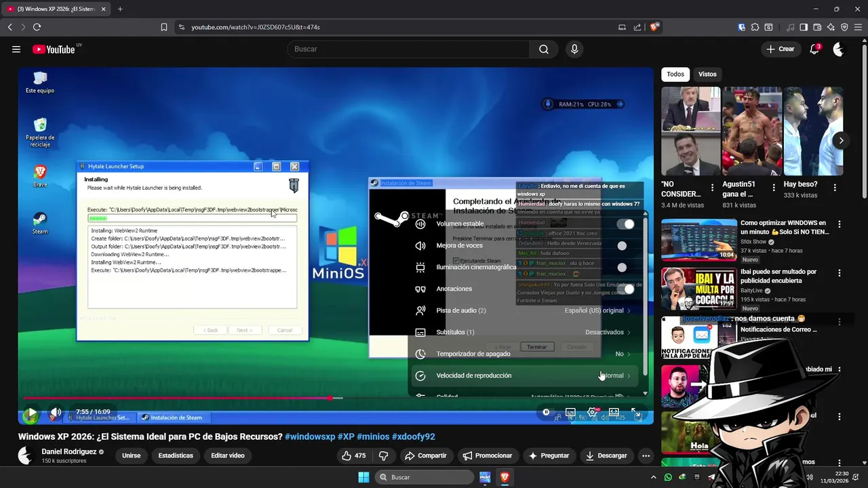868x488 pixels.
Task: Switch to theater mode
Action: [614, 412]
